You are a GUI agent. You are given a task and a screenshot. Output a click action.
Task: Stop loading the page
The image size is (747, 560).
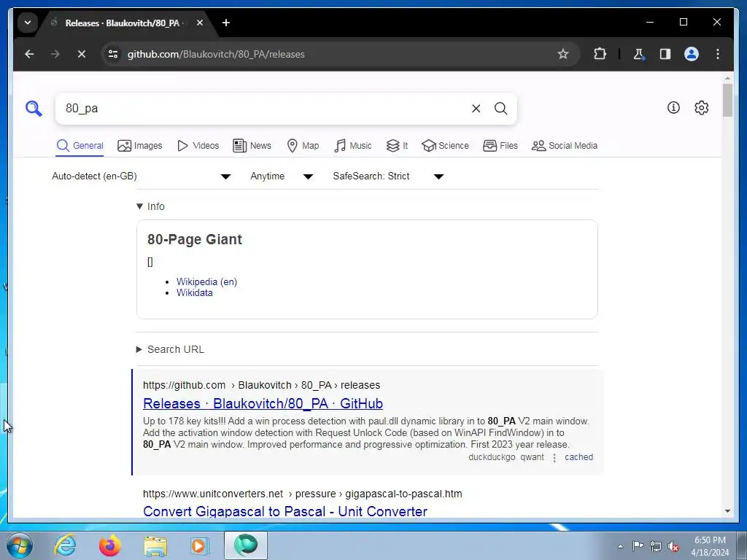82,54
